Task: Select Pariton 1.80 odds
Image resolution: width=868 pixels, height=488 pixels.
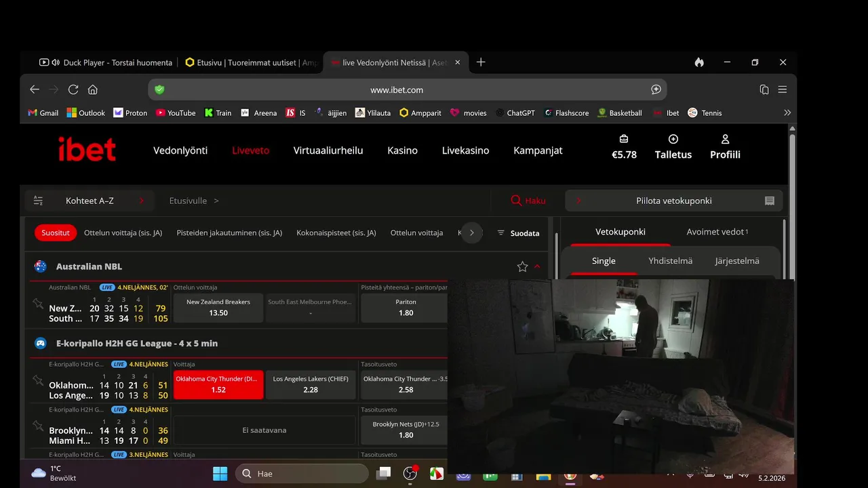Action: click(x=406, y=308)
